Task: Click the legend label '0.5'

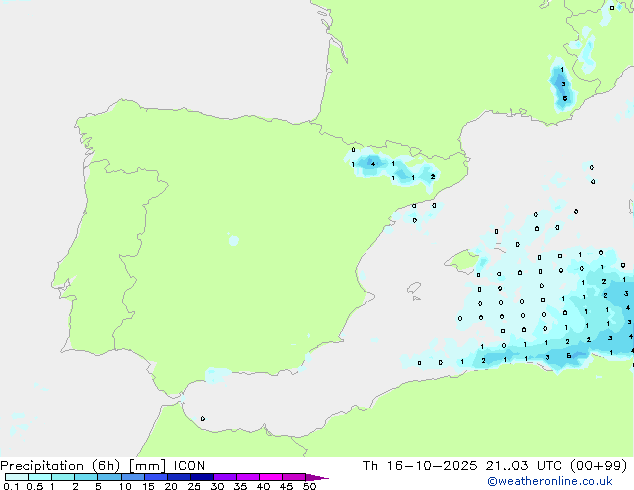Action: click(35, 486)
